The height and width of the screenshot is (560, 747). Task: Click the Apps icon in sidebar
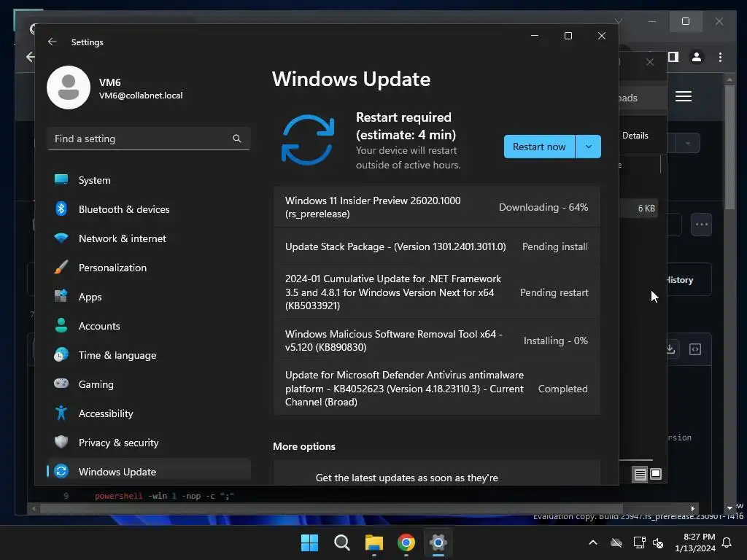coord(61,296)
